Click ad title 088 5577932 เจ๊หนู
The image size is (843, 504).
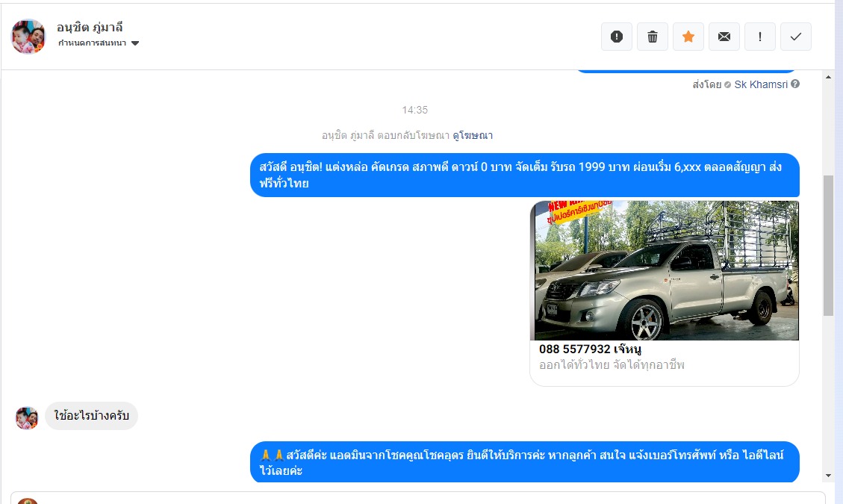[590, 349]
